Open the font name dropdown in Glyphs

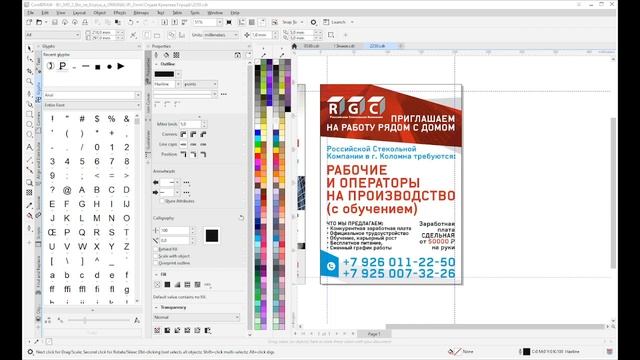pyautogui.click(x=138, y=95)
